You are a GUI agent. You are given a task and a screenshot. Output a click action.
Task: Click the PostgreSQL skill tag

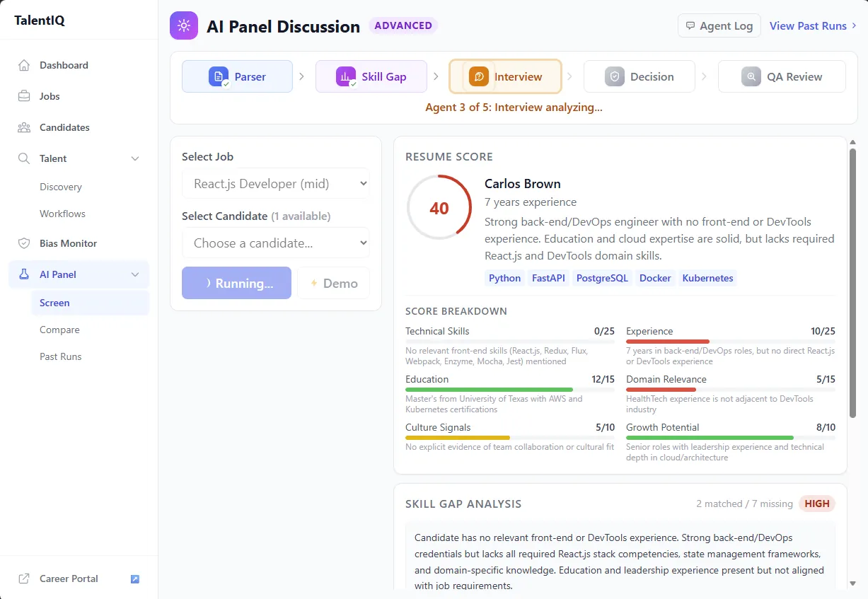coord(602,278)
